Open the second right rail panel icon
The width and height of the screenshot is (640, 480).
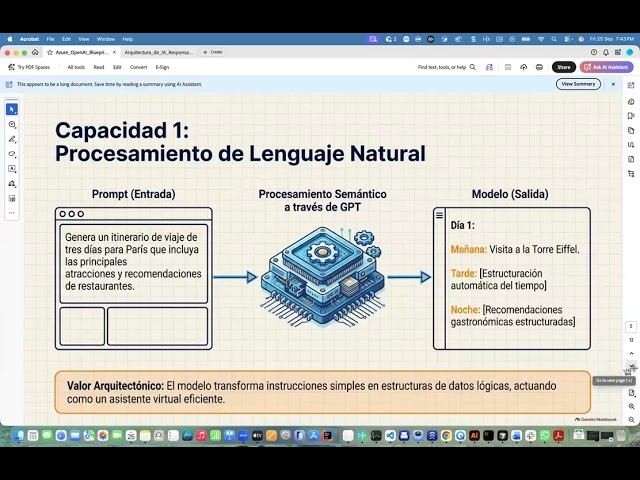click(631, 102)
